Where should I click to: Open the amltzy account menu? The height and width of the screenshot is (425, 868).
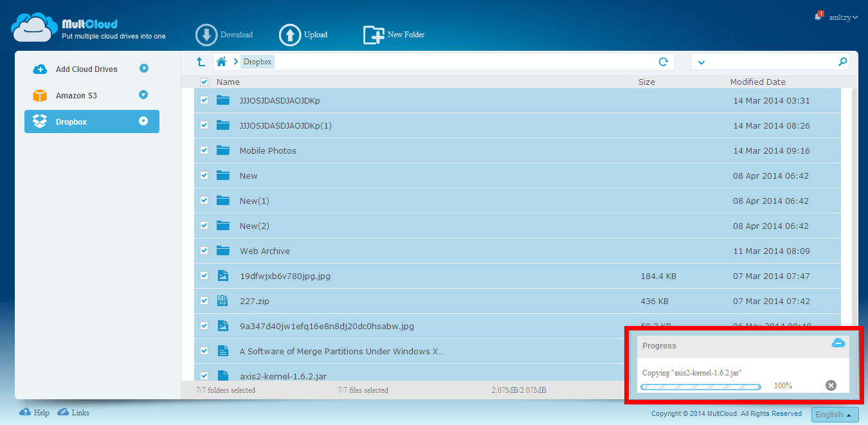tap(839, 17)
